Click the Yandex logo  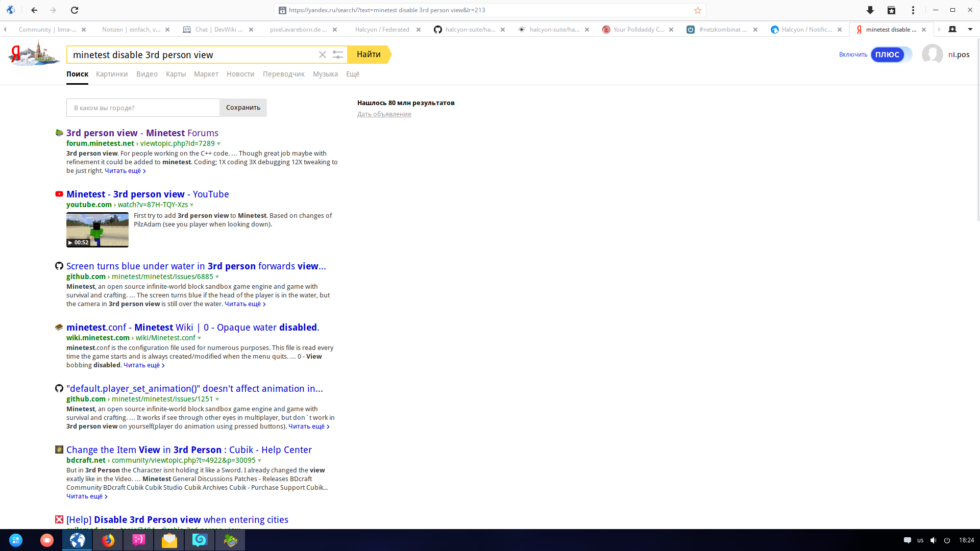34,54
